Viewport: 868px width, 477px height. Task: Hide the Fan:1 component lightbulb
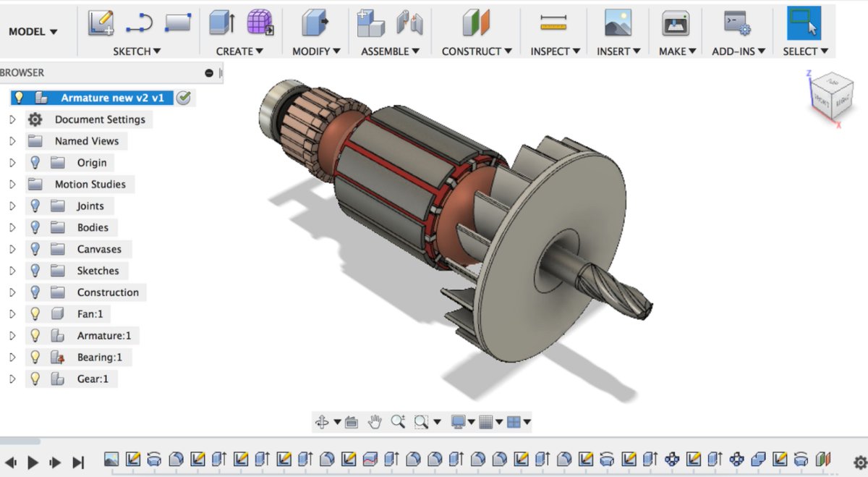pyautogui.click(x=35, y=314)
